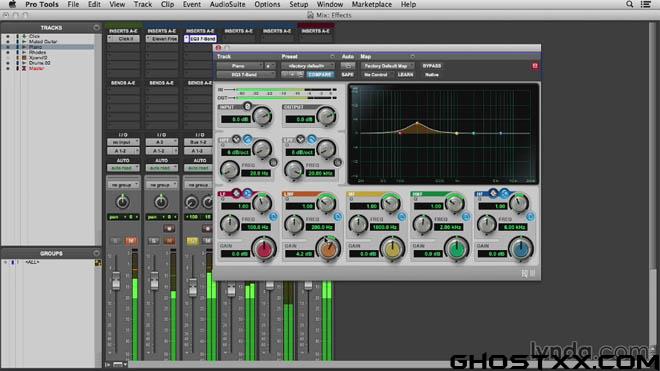Open the Setup menu
This screenshot has height=371, width=660.
(x=298, y=5)
